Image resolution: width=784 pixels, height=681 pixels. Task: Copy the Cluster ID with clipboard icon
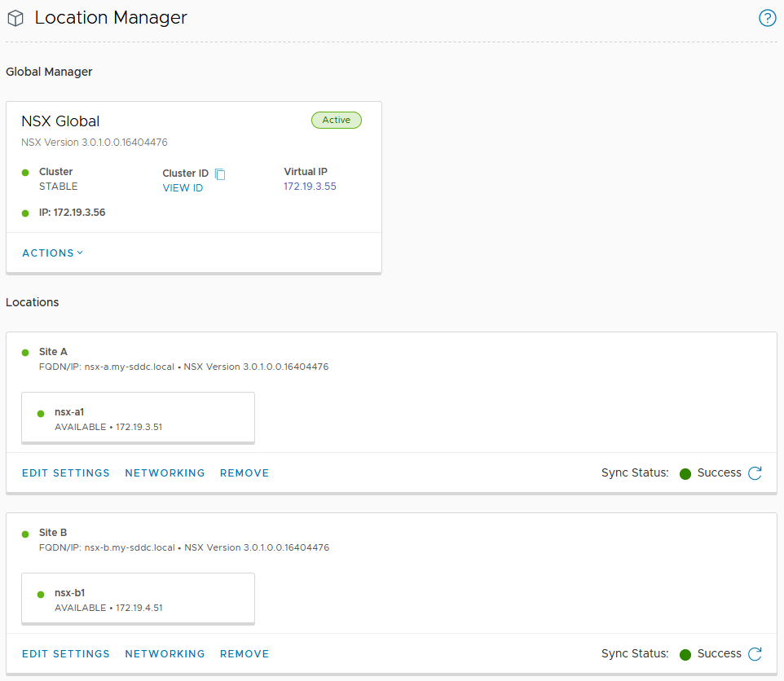pos(220,174)
